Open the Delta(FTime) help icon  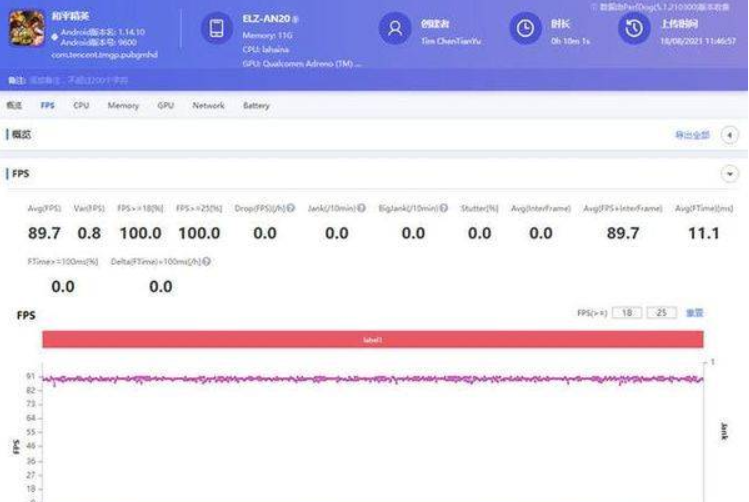(x=206, y=262)
